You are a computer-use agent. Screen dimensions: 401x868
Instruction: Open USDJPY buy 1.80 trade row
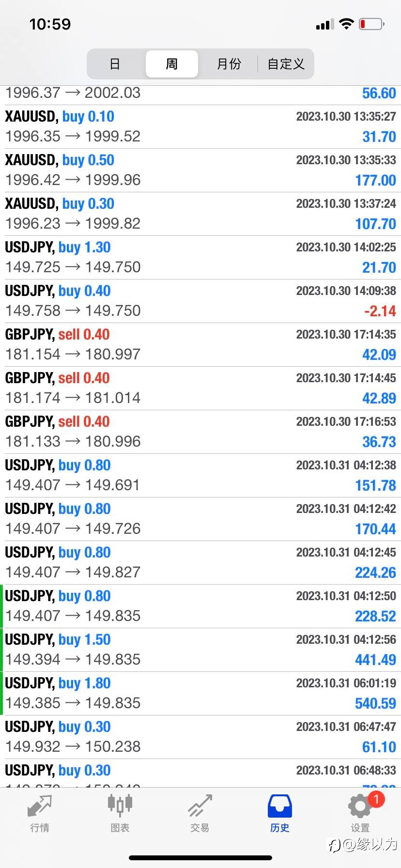[x=200, y=694]
